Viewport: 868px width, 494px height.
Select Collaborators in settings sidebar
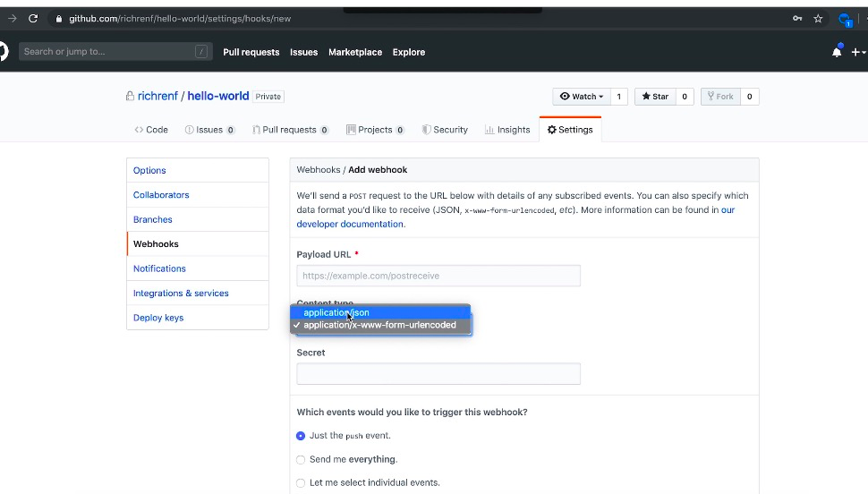coord(198,195)
